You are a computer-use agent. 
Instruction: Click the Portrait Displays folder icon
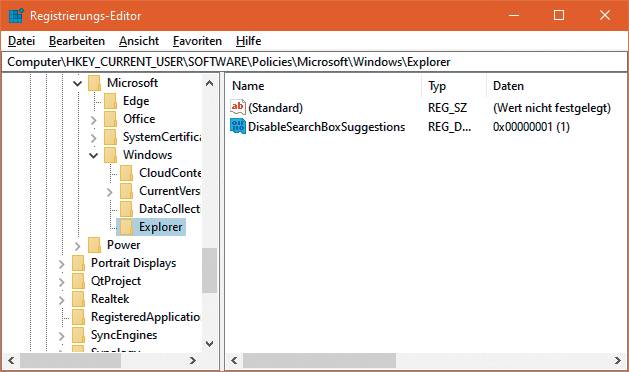[79, 263]
